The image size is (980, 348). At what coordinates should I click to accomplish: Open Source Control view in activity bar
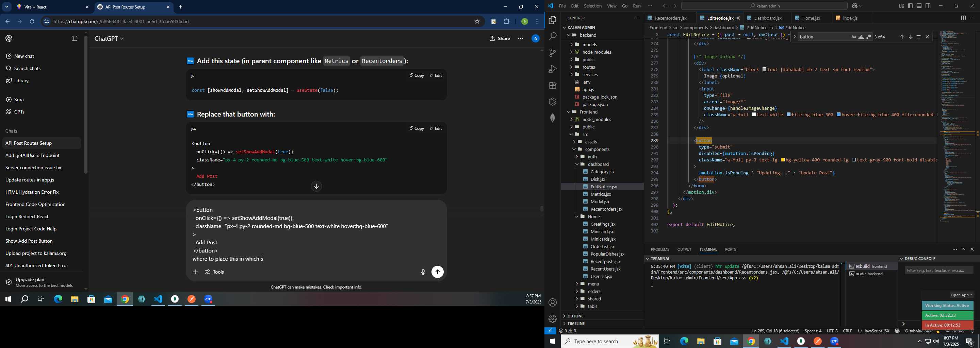552,53
